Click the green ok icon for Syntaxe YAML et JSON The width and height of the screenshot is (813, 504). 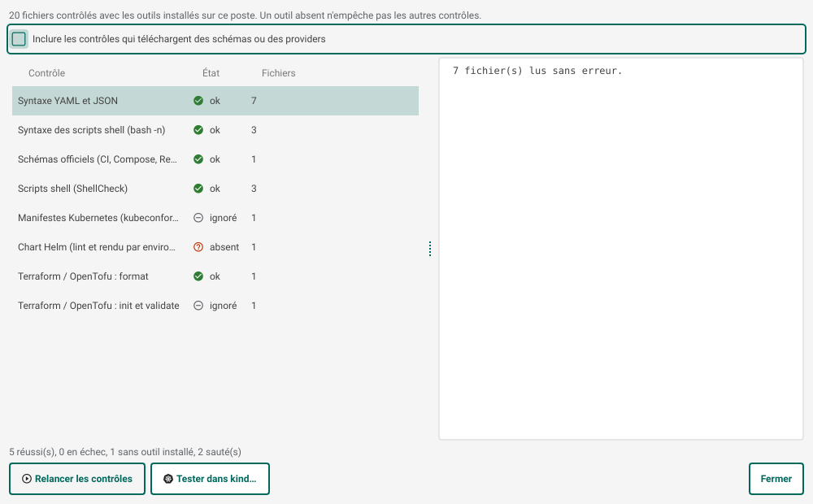click(198, 101)
